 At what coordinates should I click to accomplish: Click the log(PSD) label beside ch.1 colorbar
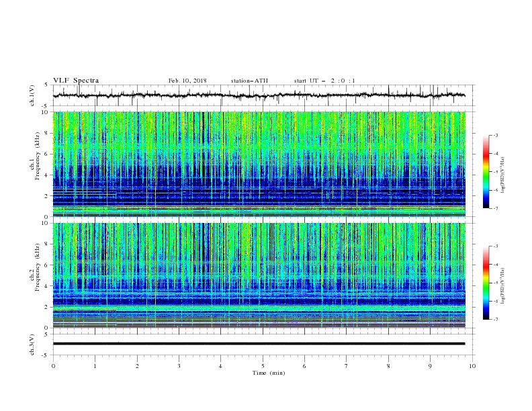coord(504,175)
